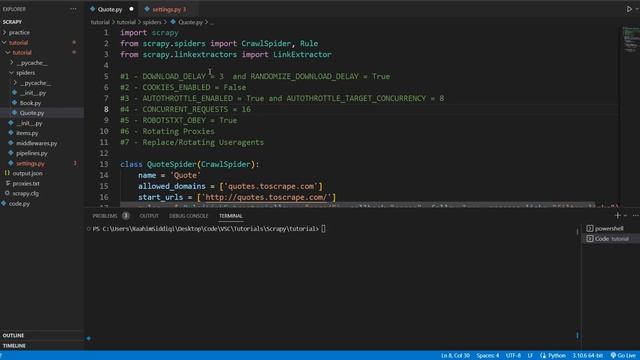This screenshot has height=360, width=640.
Task: Open terminal panel more actions ellipsis
Action: [636, 215]
